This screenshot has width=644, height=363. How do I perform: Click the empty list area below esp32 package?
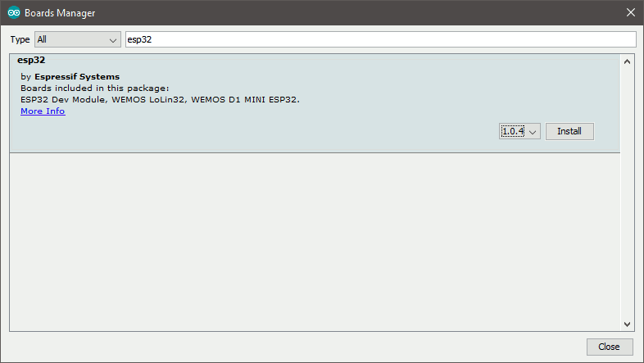click(315, 243)
